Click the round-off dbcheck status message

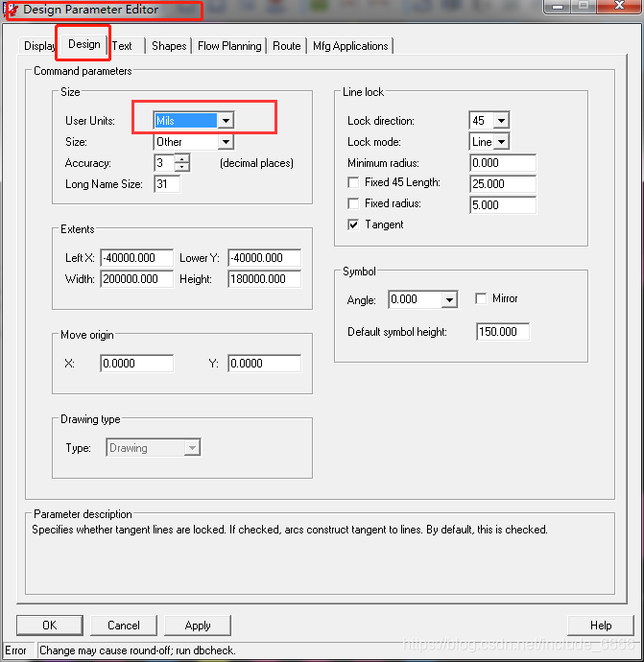(x=137, y=650)
